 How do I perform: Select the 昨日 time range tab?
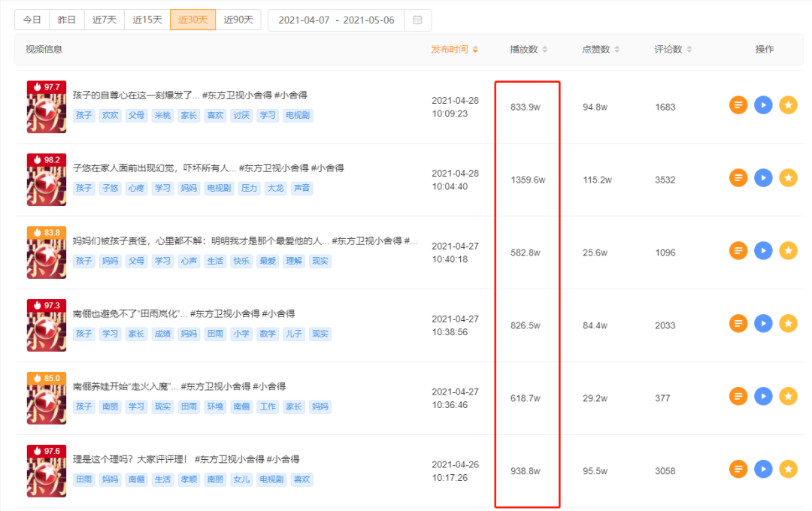[x=67, y=20]
